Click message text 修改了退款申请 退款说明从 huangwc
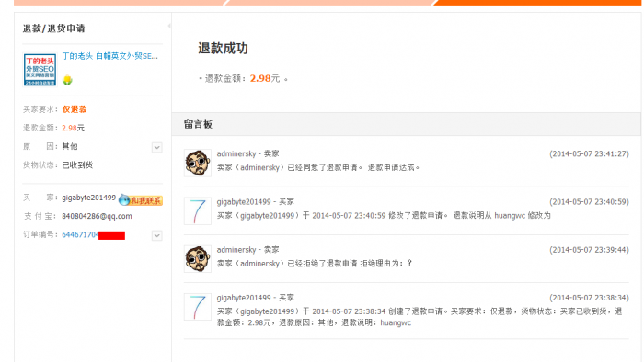Viewport: 644px width, 362px height. [x=456, y=216]
